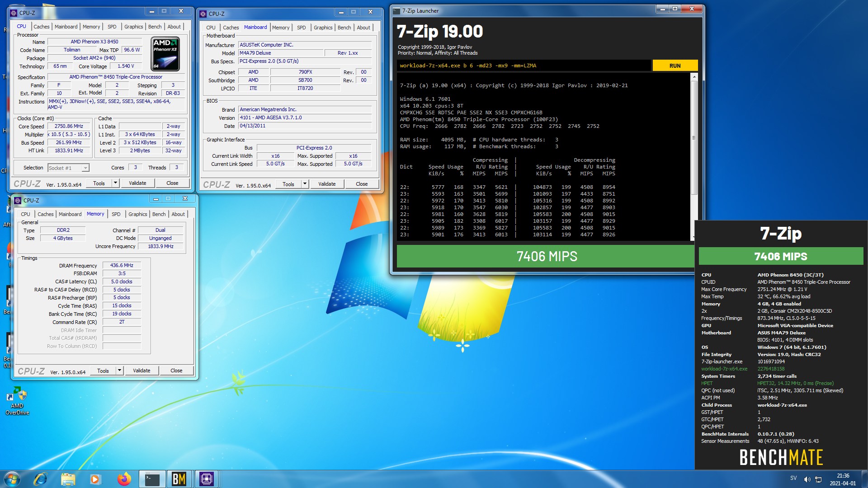868x488 pixels.
Task: Open Memory tab in CPU window
Action: [91, 27]
